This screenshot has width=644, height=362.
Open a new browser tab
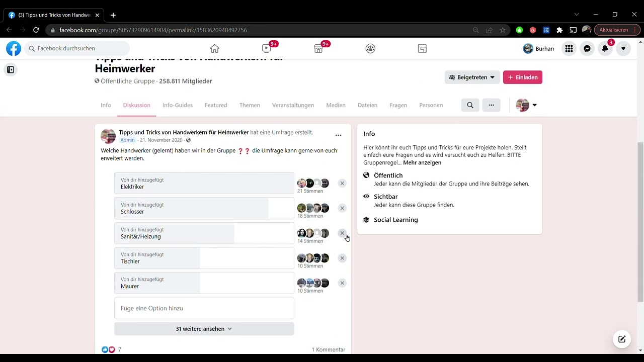(113, 15)
